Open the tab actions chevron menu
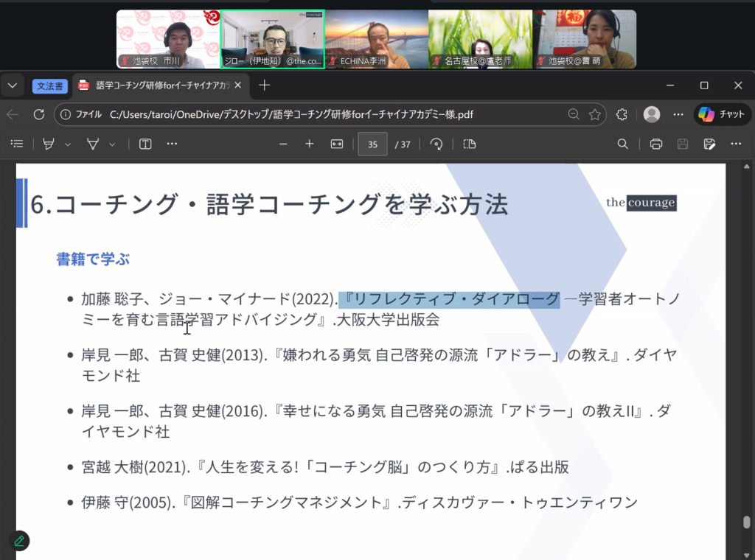Image resolution: width=755 pixels, height=560 pixels. tap(12, 85)
